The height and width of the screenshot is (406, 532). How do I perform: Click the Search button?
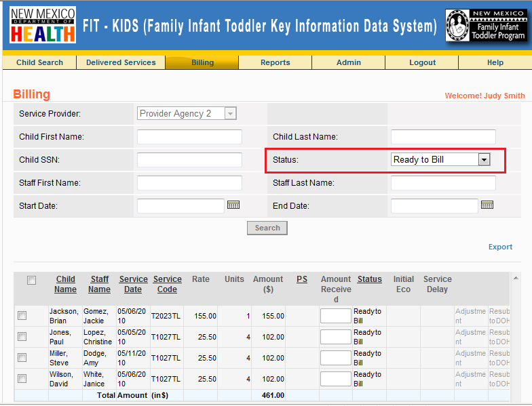tap(267, 228)
